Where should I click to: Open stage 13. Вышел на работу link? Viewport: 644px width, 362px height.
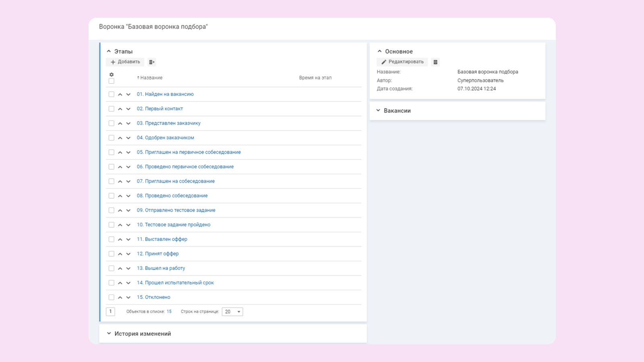click(x=161, y=268)
